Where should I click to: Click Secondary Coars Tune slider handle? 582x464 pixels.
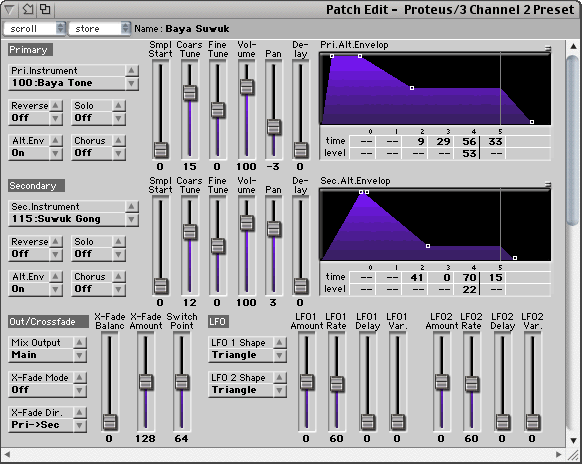[190, 232]
